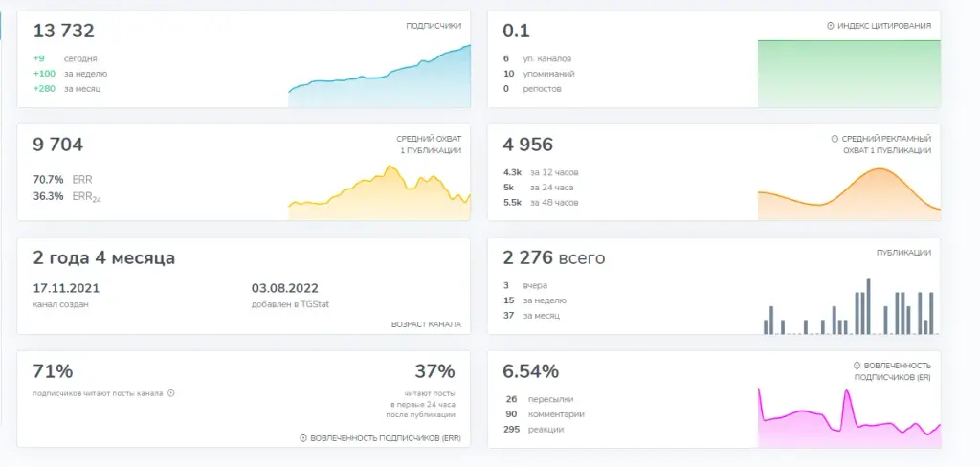Click the 17.11.2021 creation date
Screen dimensions: 980x467
tap(66, 288)
